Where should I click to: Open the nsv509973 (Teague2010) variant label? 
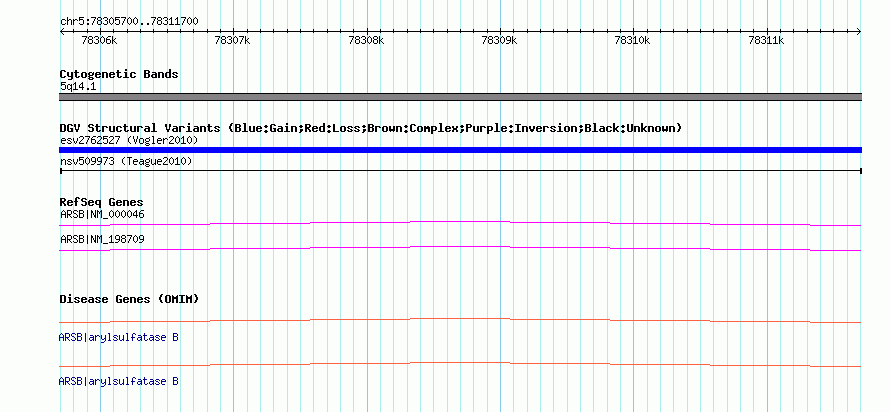(x=126, y=162)
